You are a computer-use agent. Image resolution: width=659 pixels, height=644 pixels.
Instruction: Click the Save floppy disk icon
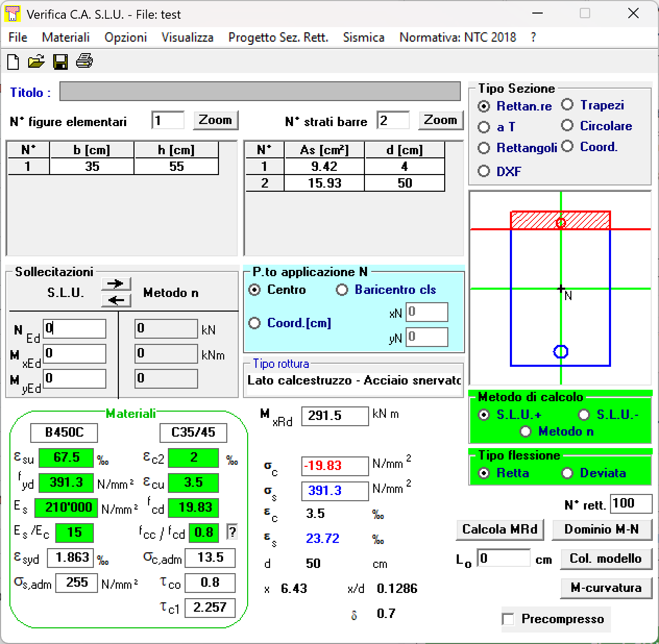click(x=60, y=62)
